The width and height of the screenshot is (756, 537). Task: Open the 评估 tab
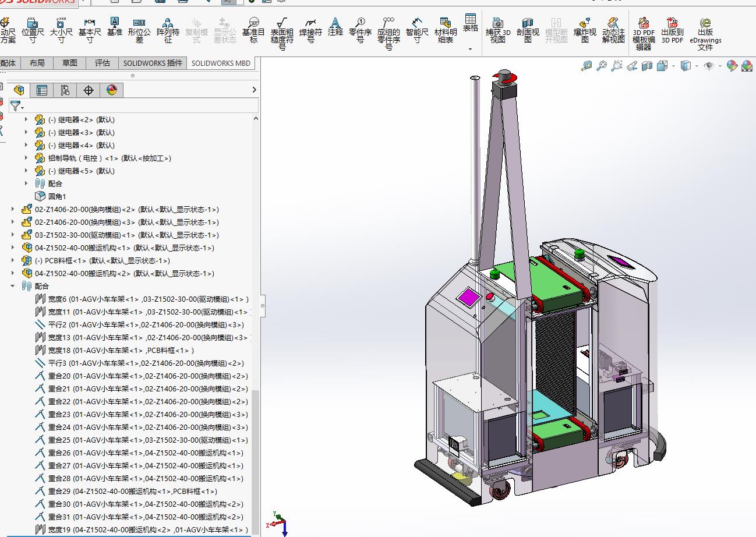(x=103, y=63)
